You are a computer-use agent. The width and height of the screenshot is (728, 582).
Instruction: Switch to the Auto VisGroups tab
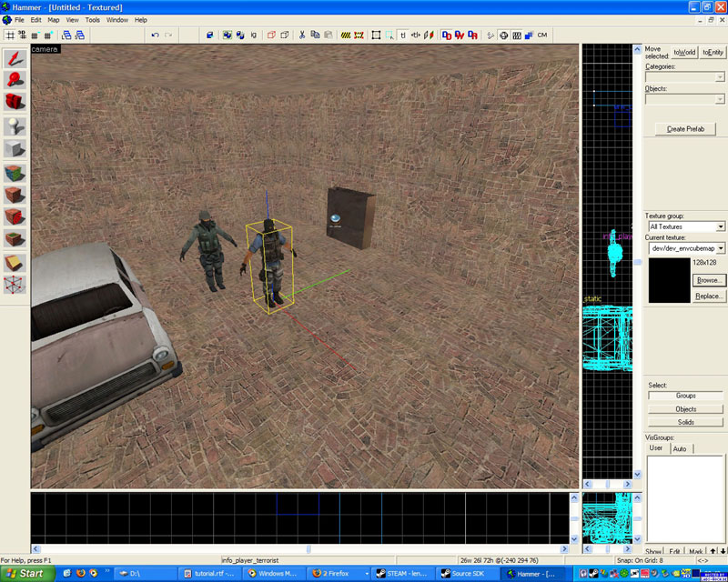[x=680, y=448]
